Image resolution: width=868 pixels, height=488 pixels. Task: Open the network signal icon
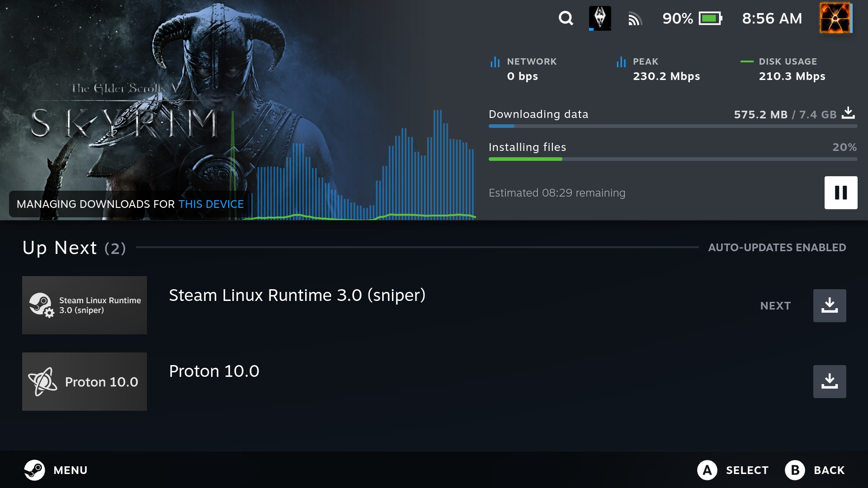[x=635, y=19]
